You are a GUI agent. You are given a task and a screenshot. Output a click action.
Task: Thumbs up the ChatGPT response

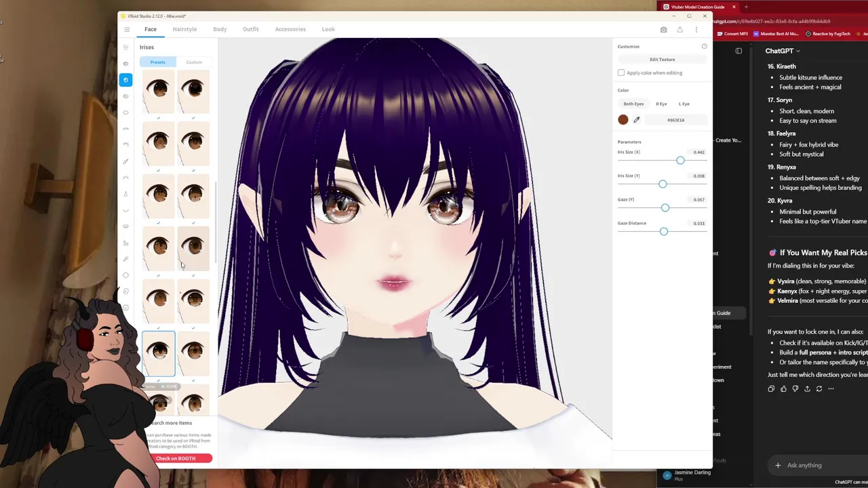(x=783, y=389)
